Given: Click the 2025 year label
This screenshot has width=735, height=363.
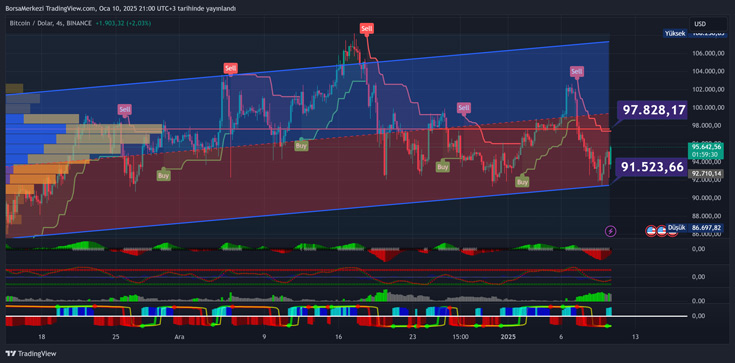Looking at the screenshot, I should tap(508, 337).
